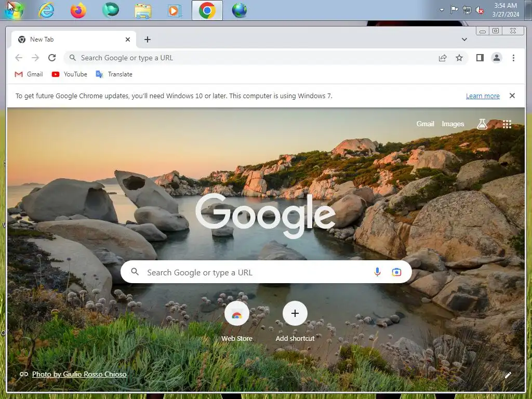This screenshot has height=399, width=532.
Task: Open a new tab with plus button
Action: pos(147,39)
